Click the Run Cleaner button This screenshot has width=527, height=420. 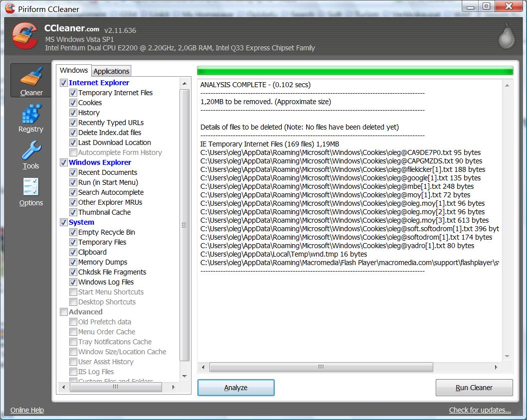click(x=474, y=388)
